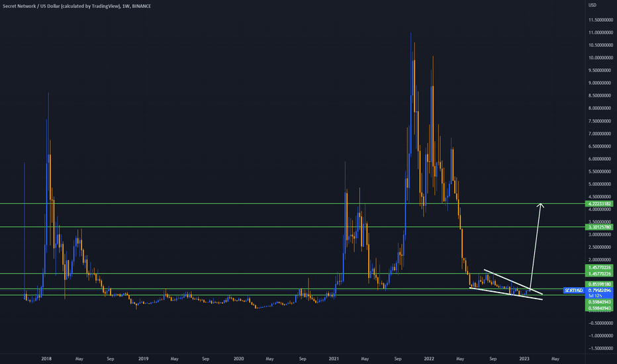Click the 2023 label on time axis
This screenshot has width=617, height=364.
524,359
